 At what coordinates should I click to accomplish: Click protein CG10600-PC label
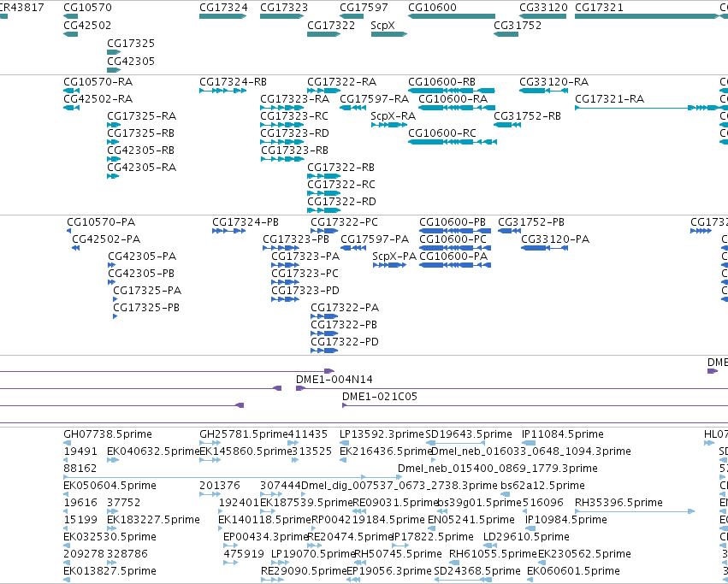[x=453, y=239]
